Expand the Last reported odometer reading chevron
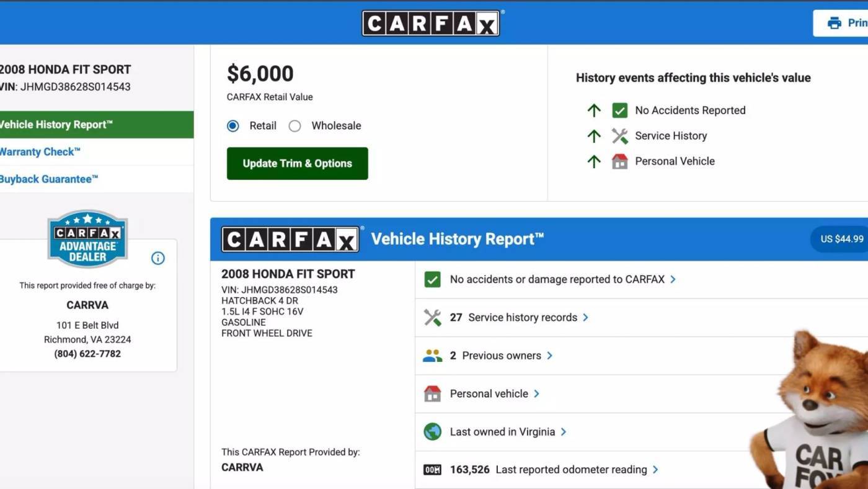 pyautogui.click(x=655, y=470)
